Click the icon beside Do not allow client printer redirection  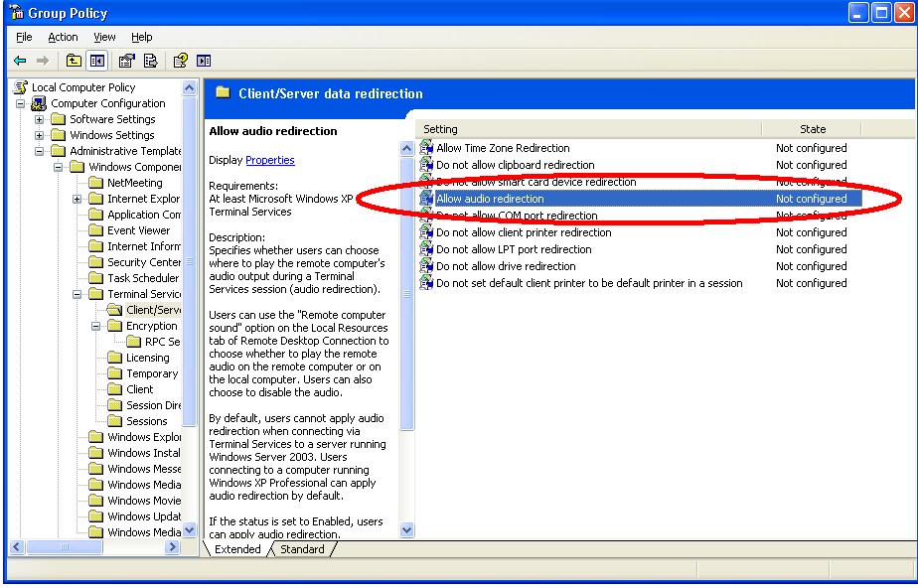pyautogui.click(x=426, y=232)
